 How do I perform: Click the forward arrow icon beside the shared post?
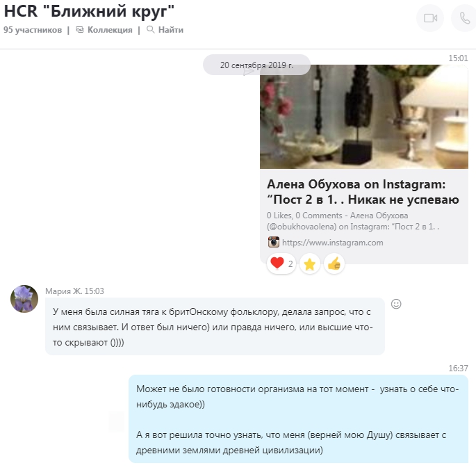point(248,71)
